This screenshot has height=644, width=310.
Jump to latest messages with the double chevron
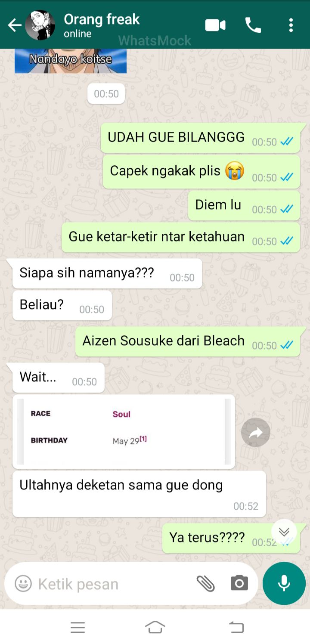click(284, 532)
